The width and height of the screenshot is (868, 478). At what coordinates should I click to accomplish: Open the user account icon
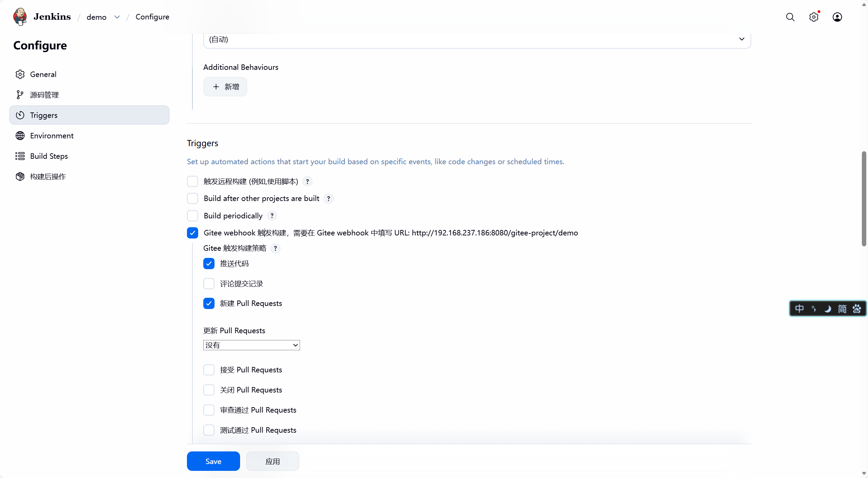click(837, 17)
